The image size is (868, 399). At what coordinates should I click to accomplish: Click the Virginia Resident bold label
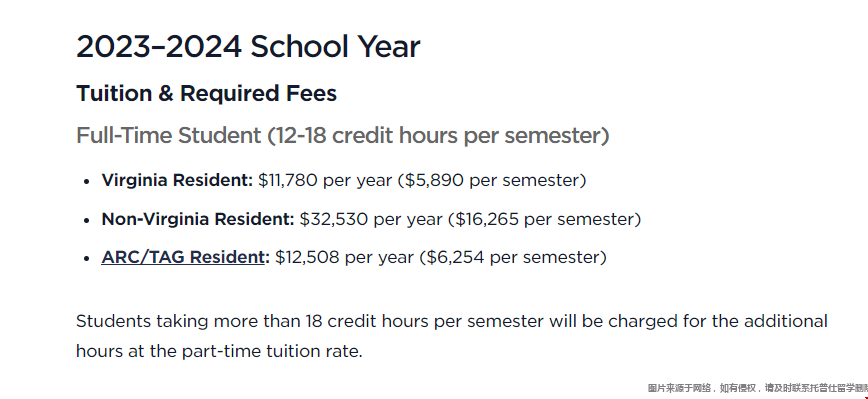point(177,180)
